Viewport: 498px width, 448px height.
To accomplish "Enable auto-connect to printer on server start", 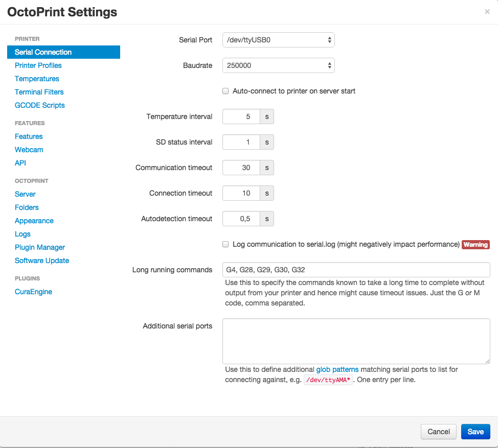I will tap(225, 91).
